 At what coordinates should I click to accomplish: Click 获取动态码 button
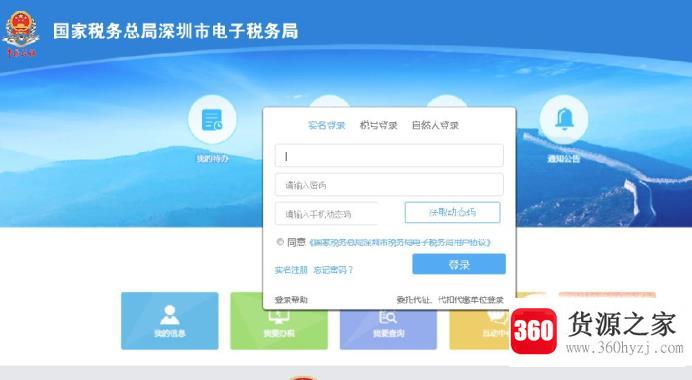click(x=452, y=212)
